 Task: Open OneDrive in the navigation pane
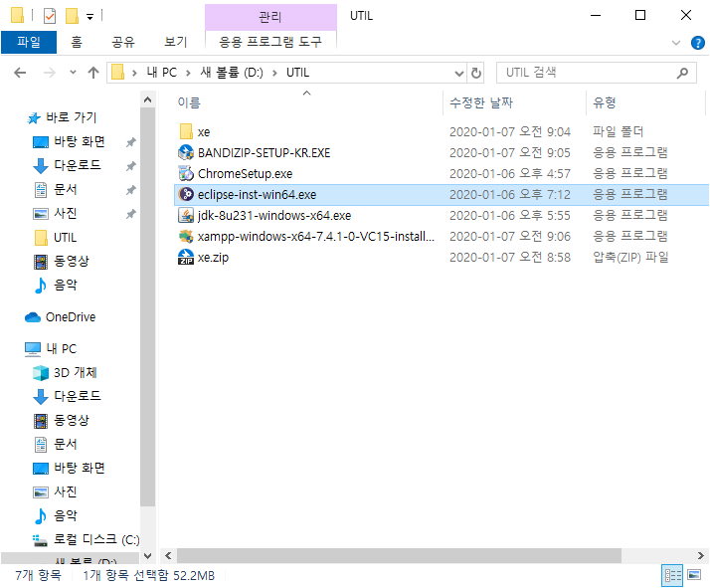coord(61,317)
